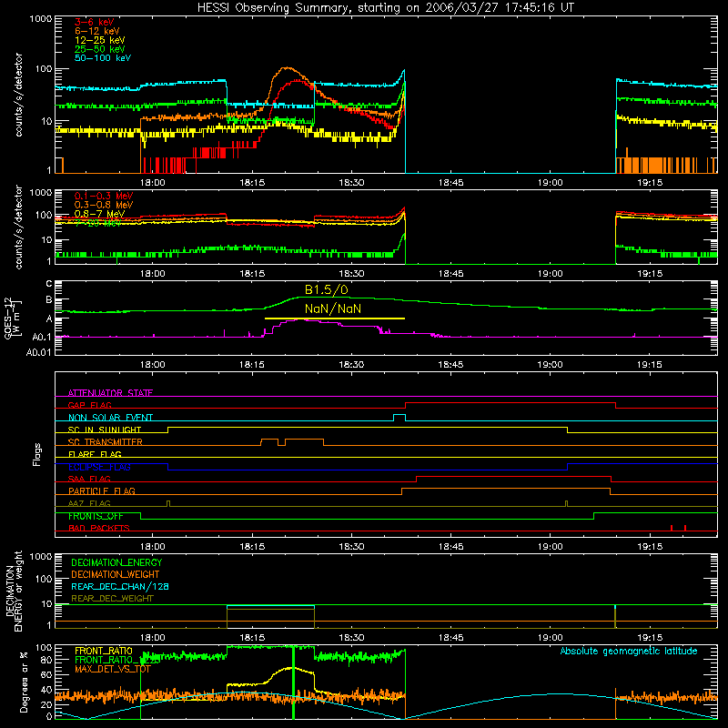Click the NON_SOLAR_EVENT flag label
The height and width of the screenshot is (728, 728).
click(110, 418)
